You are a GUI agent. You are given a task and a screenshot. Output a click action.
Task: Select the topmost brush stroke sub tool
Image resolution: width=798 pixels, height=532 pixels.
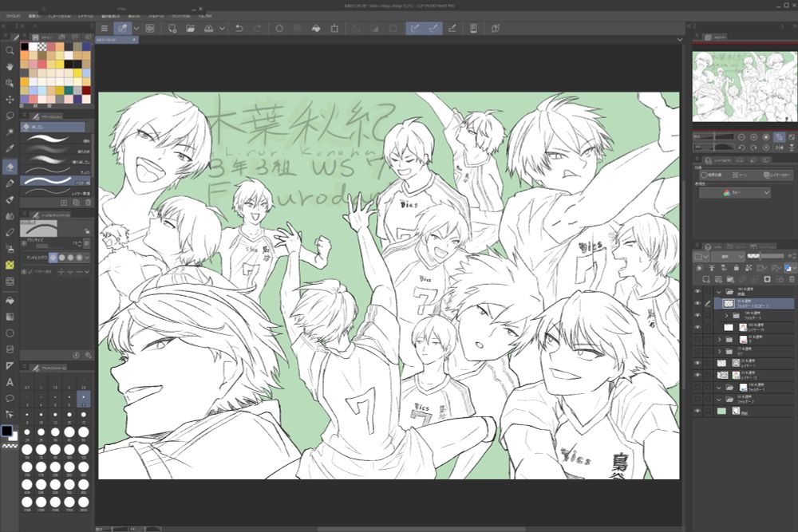tap(56, 139)
